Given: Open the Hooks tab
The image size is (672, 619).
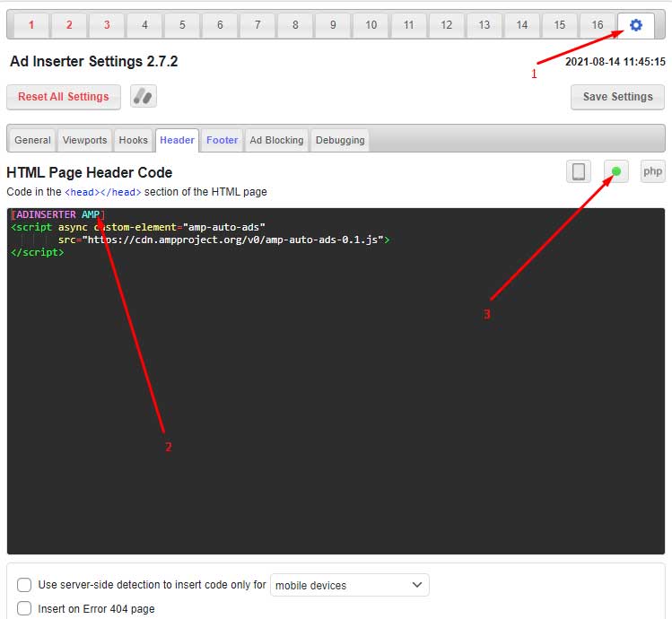Looking at the screenshot, I should 134,140.
